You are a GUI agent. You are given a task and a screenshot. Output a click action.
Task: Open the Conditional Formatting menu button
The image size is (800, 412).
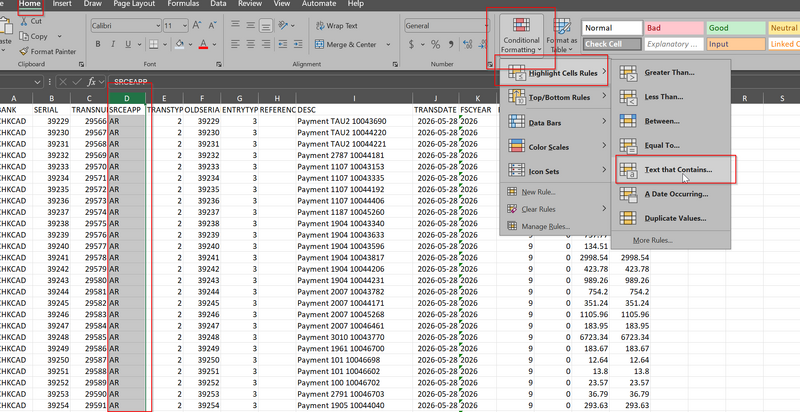521,35
